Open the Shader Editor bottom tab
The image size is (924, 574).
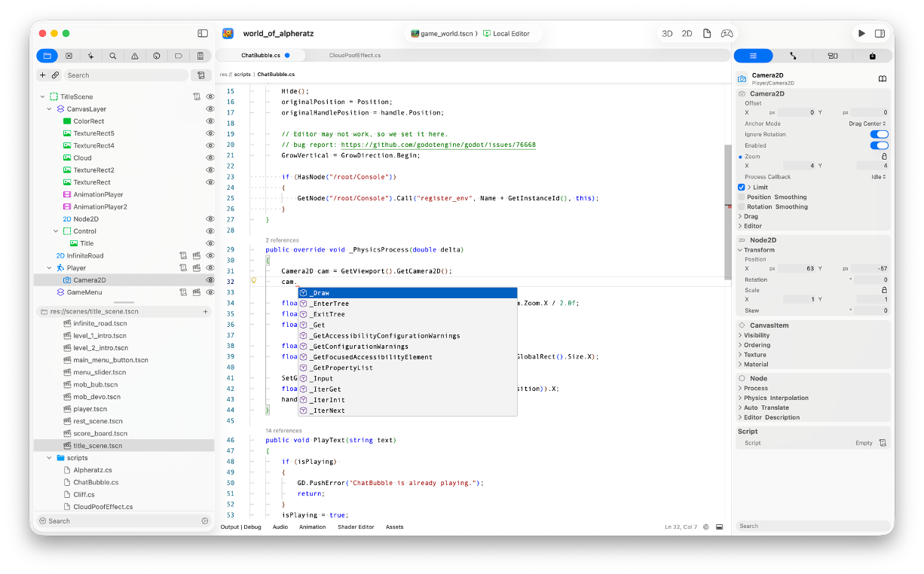point(356,527)
